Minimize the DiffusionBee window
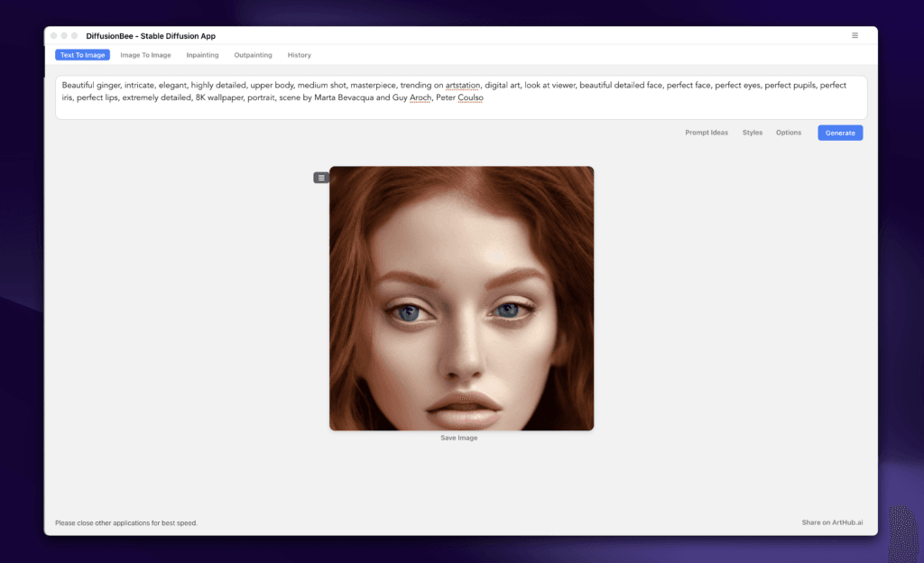The width and height of the screenshot is (924, 563). [x=64, y=35]
